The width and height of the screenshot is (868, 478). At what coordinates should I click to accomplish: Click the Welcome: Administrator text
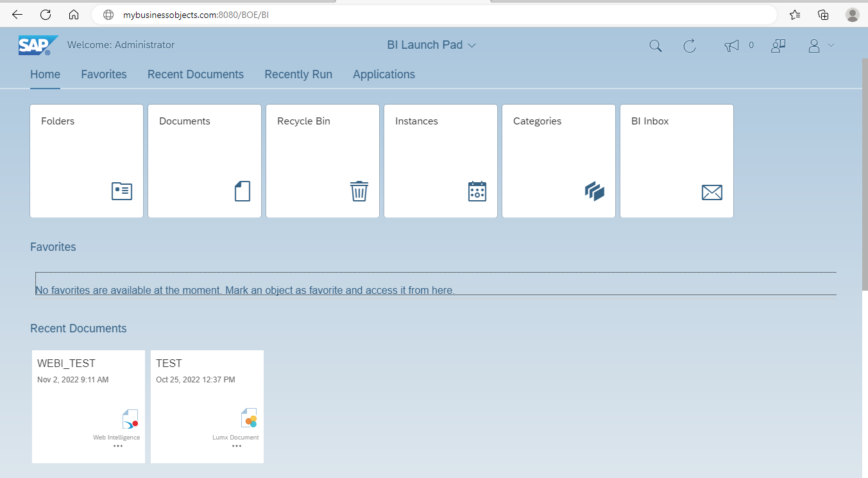point(121,45)
